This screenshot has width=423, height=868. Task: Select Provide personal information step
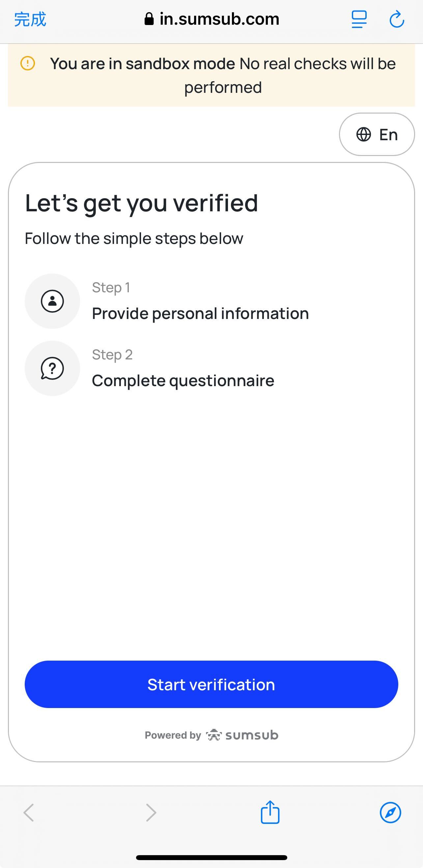tap(200, 314)
